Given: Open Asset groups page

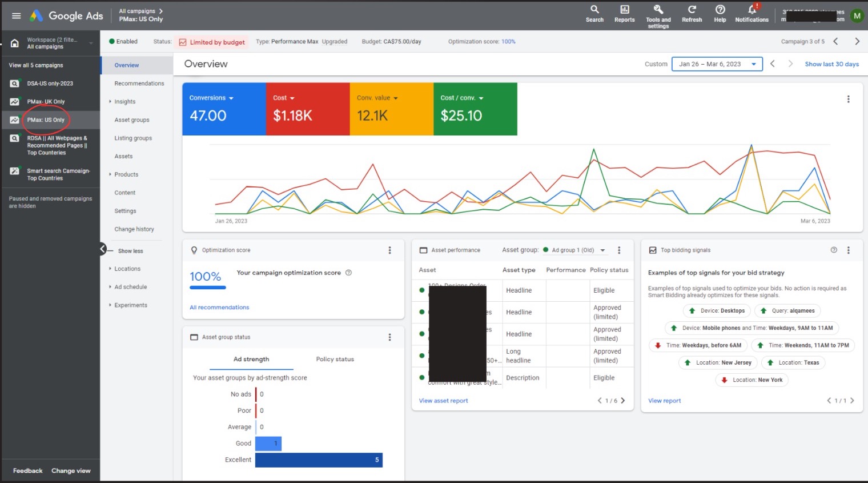Looking at the screenshot, I should point(132,120).
